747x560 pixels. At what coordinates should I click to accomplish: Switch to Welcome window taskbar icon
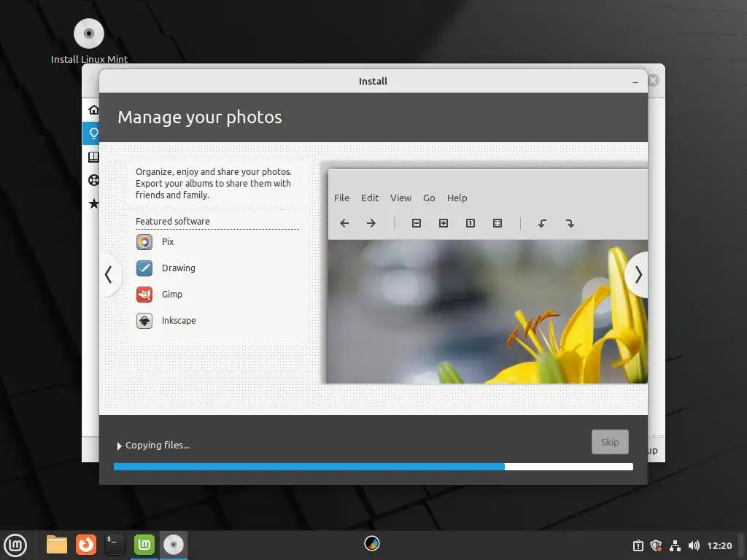tap(144, 545)
